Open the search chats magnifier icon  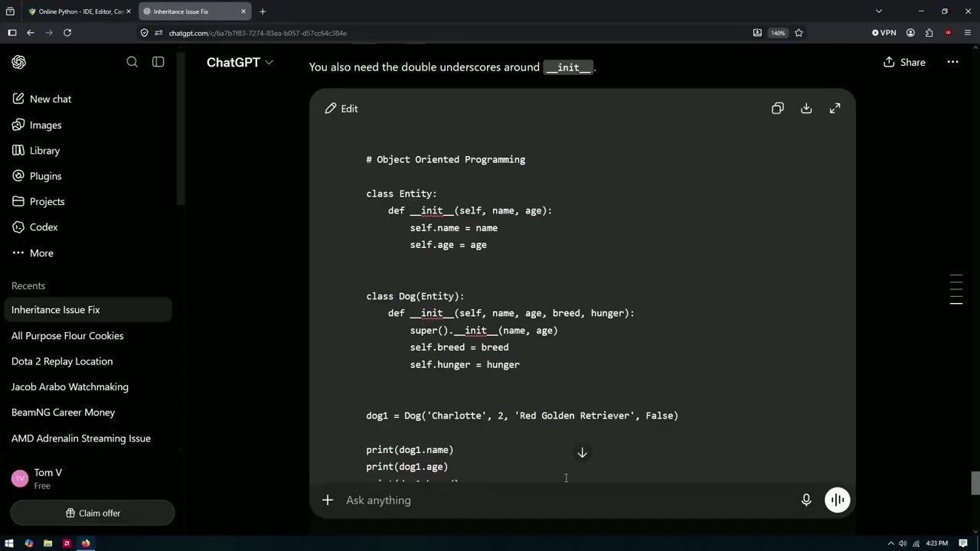(x=132, y=62)
